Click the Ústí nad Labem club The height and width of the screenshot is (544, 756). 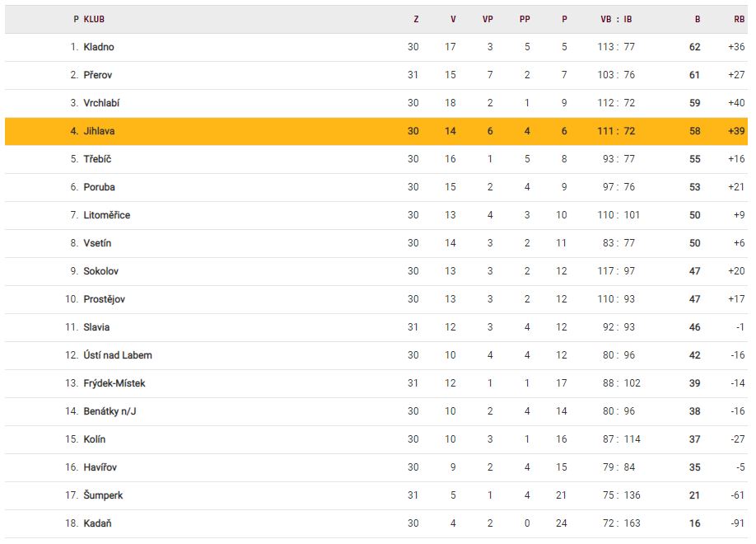(x=118, y=355)
